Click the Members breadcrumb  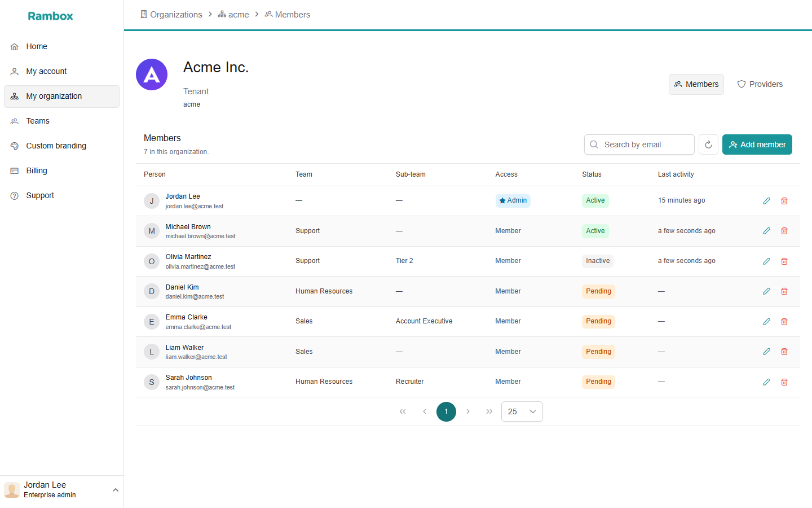click(288, 15)
